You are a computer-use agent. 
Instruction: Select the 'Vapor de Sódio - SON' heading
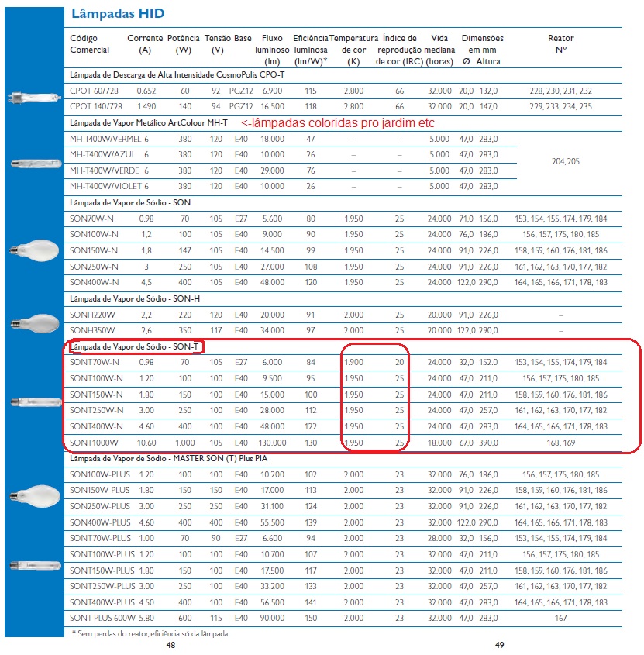pos(130,202)
